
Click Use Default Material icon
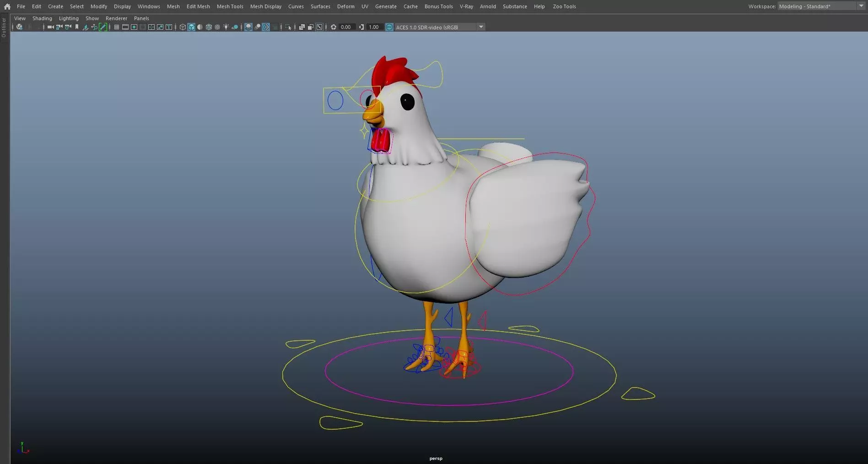[200, 27]
